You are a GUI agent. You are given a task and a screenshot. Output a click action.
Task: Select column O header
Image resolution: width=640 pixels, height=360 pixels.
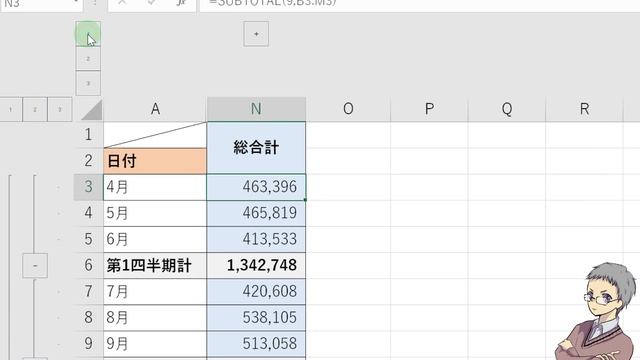348,109
